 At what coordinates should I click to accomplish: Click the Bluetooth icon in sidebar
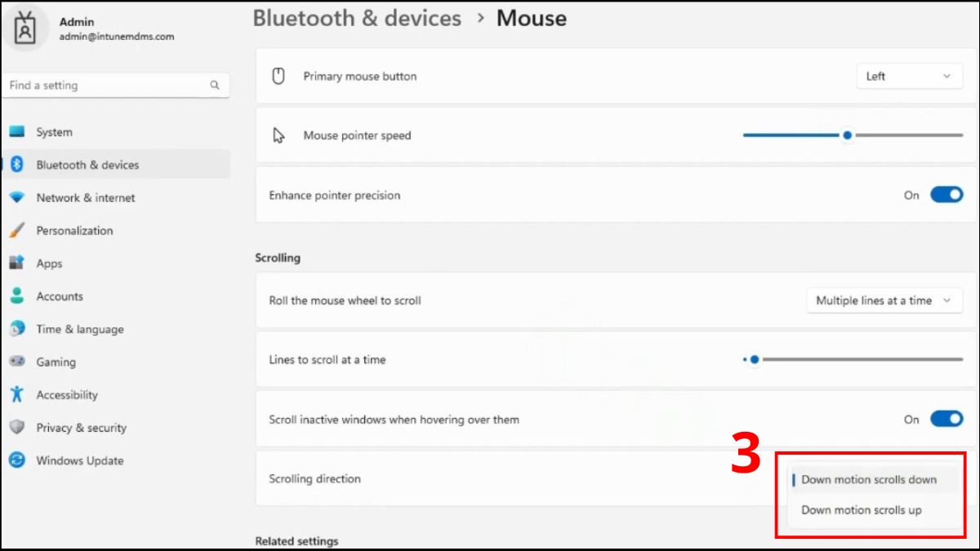tap(17, 165)
